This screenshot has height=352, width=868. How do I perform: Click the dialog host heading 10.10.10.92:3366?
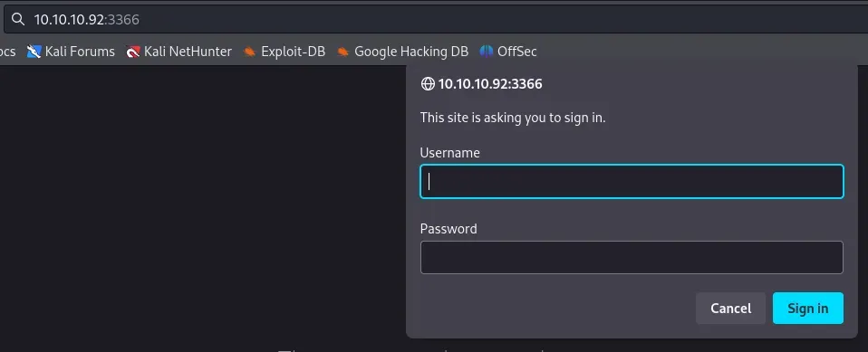[490, 84]
